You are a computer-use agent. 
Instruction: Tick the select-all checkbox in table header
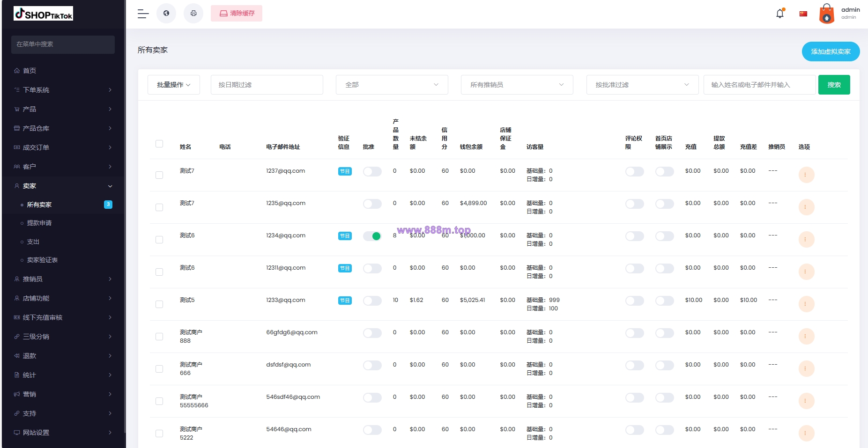click(x=159, y=144)
